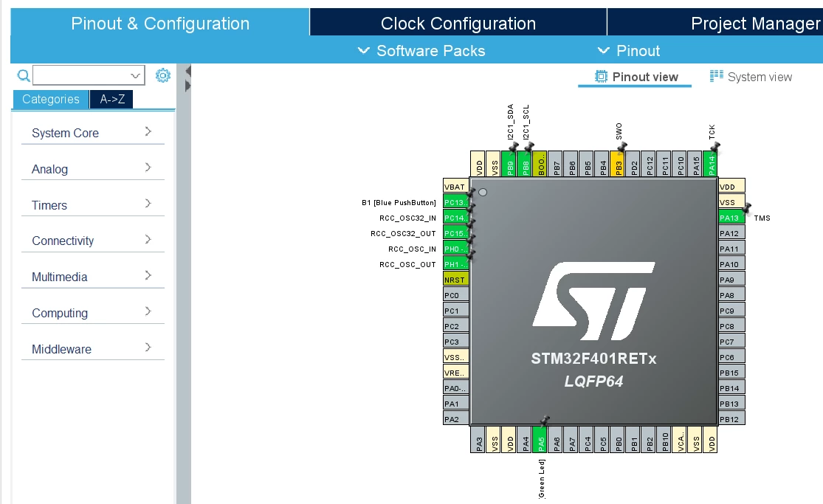Expand the Computing category
Image resolution: width=823 pixels, height=504 pixels.
coord(92,314)
